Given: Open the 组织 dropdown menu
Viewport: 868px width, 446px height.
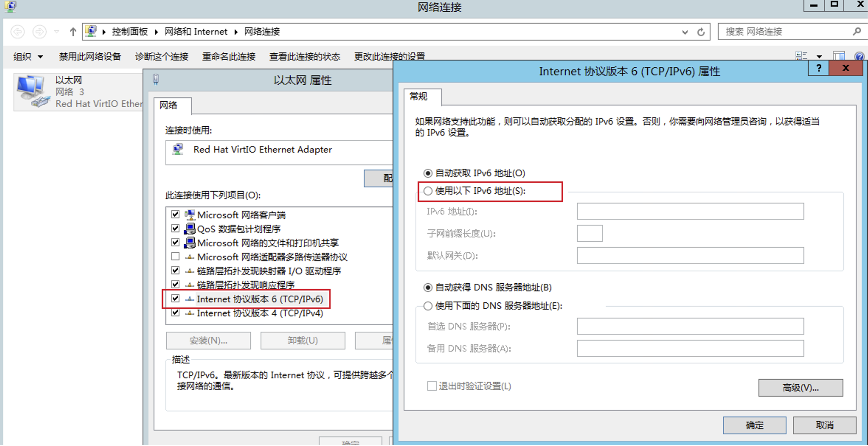Looking at the screenshot, I should point(28,56).
